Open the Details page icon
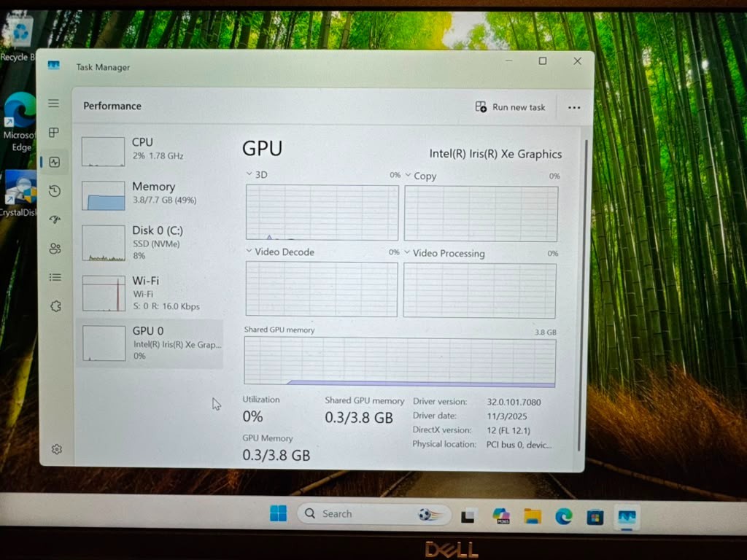747x560 pixels. click(x=55, y=277)
